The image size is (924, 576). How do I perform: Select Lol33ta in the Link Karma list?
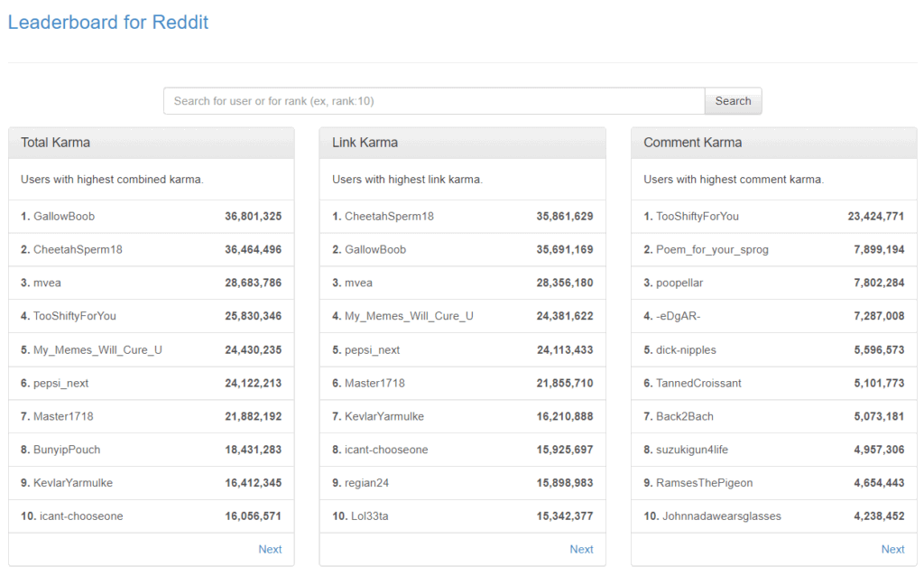click(369, 516)
